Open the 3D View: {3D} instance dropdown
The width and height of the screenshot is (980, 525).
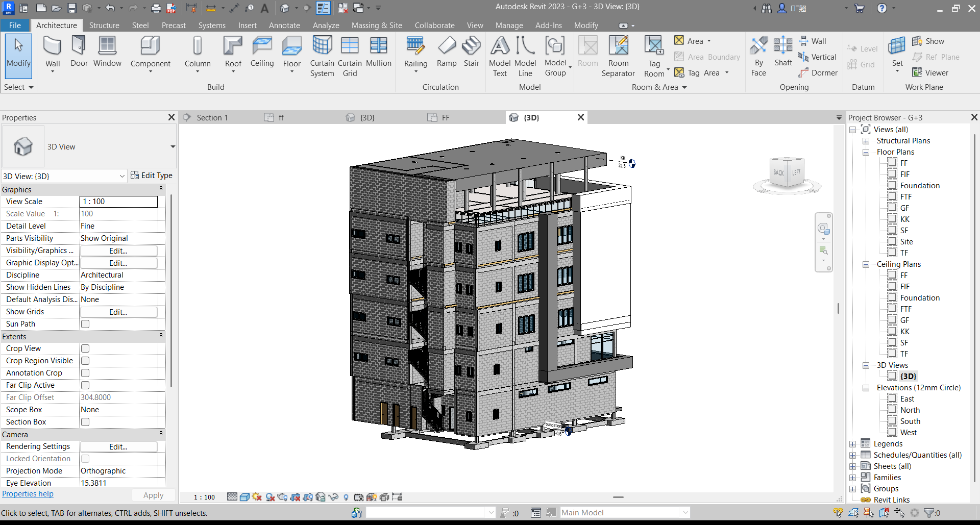(x=122, y=176)
